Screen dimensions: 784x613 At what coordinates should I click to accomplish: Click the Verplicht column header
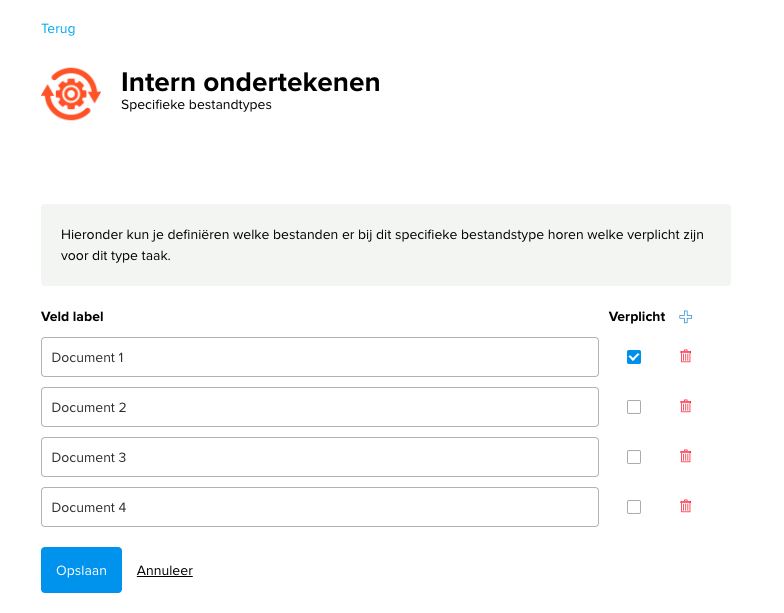pyautogui.click(x=637, y=316)
